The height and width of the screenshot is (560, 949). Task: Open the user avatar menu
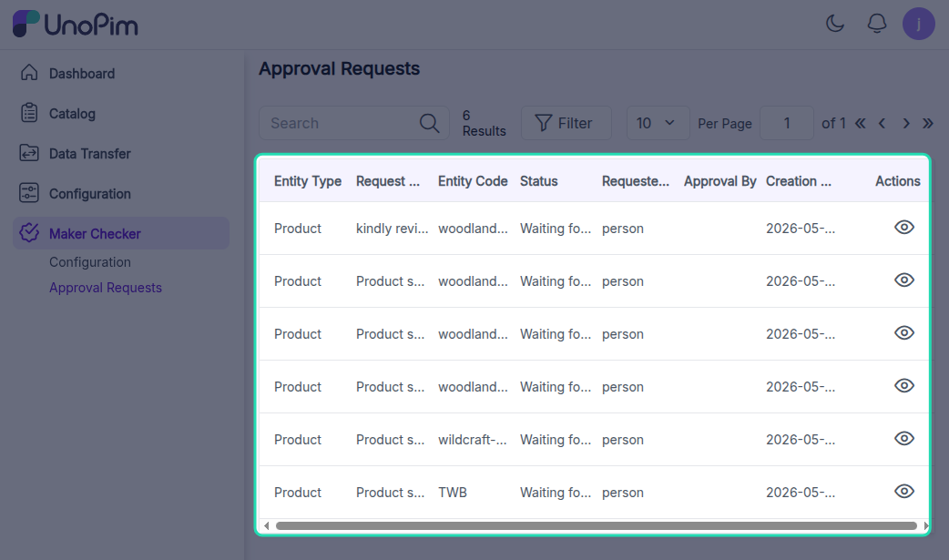[x=918, y=24]
